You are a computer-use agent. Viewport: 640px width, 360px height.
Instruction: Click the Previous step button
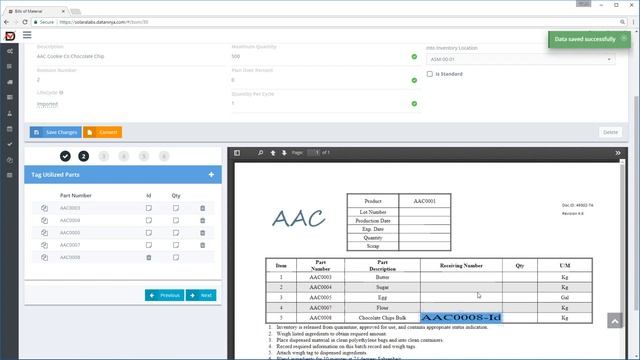click(x=164, y=295)
